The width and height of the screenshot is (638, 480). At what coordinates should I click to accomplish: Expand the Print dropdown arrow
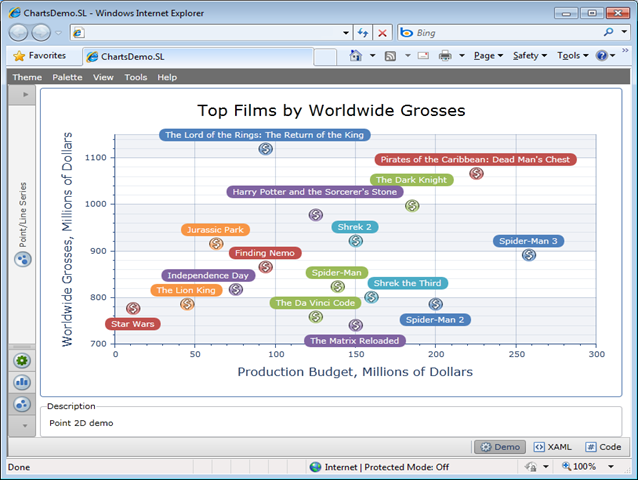click(462, 56)
